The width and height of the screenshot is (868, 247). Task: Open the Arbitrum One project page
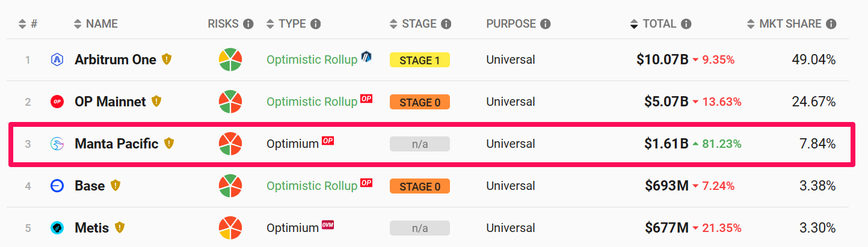click(115, 59)
